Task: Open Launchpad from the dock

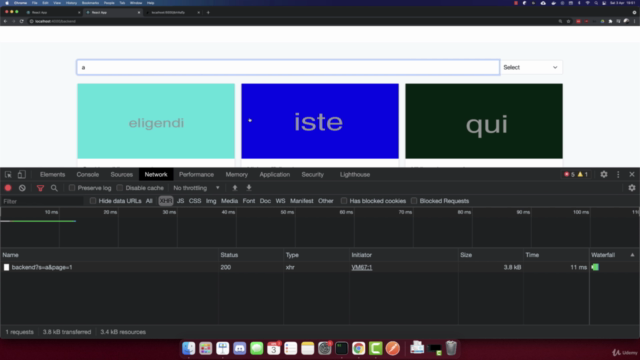Action: click(x=206, y=348)
